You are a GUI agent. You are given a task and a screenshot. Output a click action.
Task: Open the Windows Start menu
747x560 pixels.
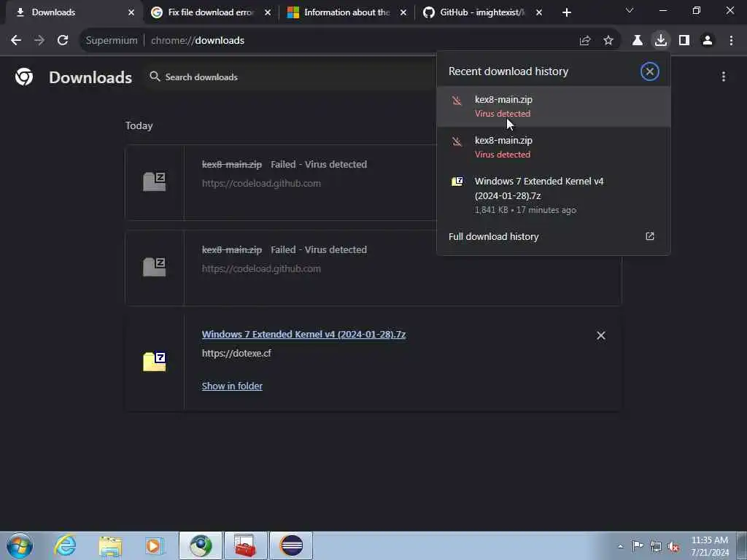[x=20, y=545]
